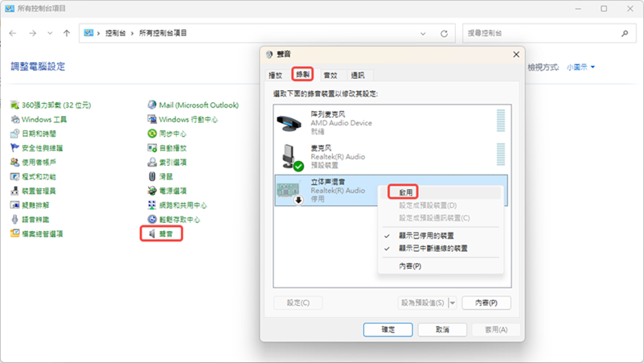Open 360強力卸載 icon in control panel
This screenshot has width=644, height=363.
pos(14,105)
